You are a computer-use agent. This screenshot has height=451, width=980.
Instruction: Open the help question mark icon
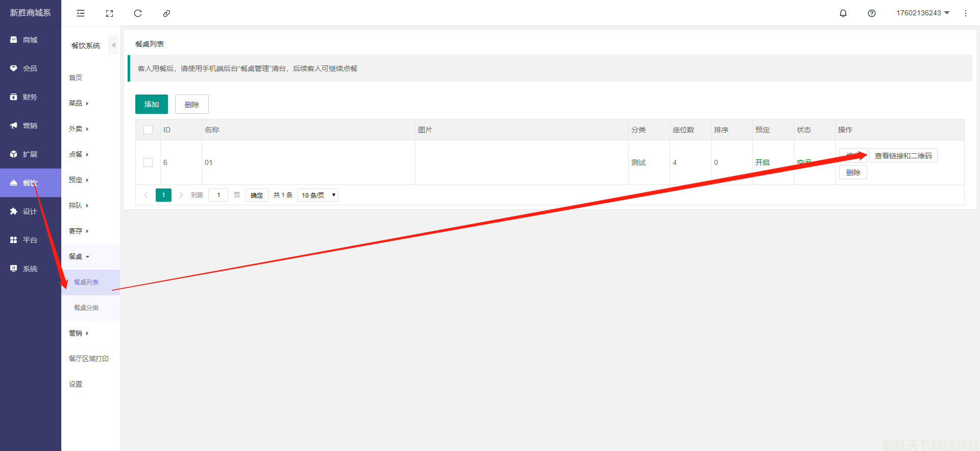tap(872, 13)
